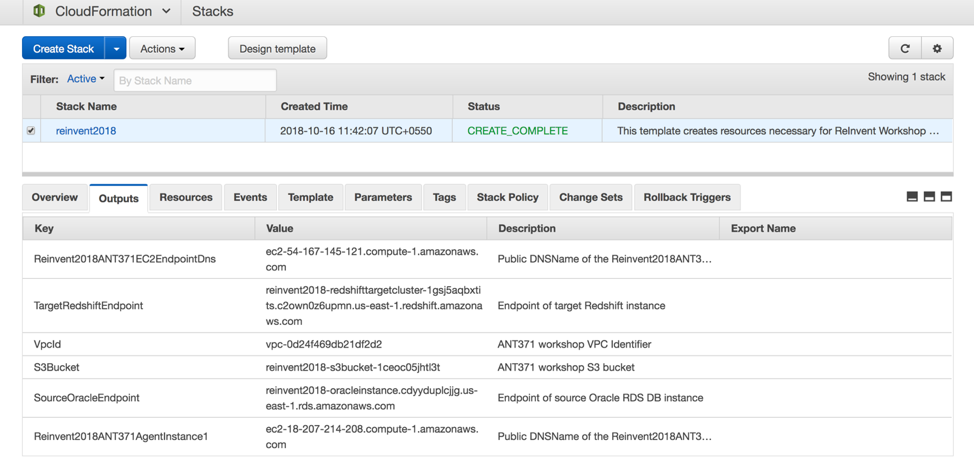974x460 pixels.
Task: Select the Outputs tab
Action: point(119,199)
